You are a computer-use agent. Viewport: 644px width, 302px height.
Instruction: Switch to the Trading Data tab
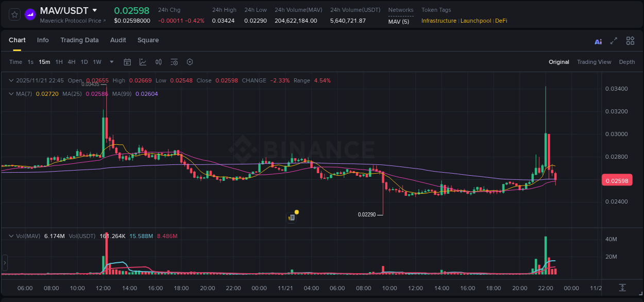79,40
